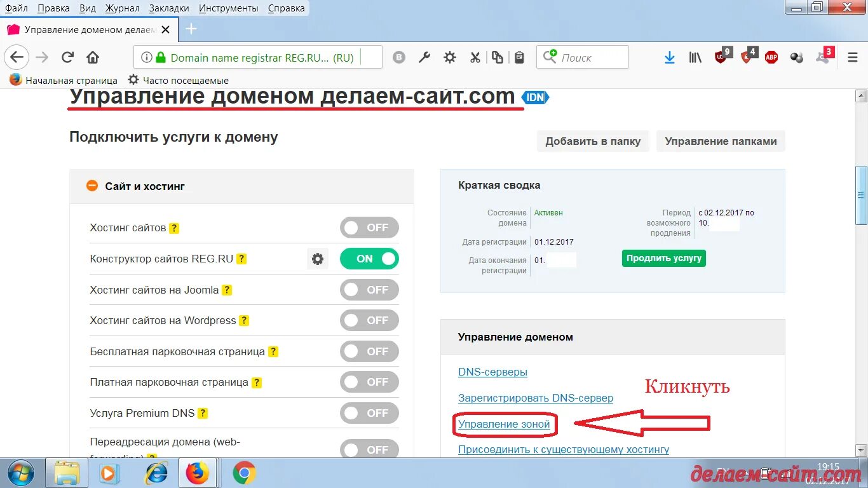Screen dimensions: 868x488
Task: Click the gray circled B toolbar icon
Action: [x=399, y=58]
